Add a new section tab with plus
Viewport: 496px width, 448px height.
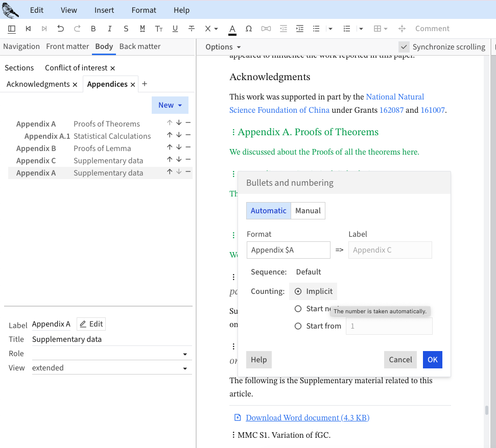(145, 84)
